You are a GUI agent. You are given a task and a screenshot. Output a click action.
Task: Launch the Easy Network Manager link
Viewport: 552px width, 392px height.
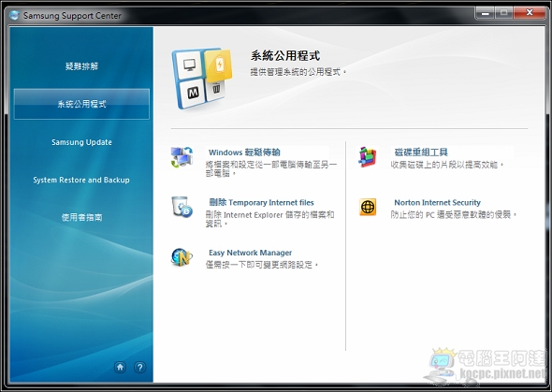(x=251, y=253)
